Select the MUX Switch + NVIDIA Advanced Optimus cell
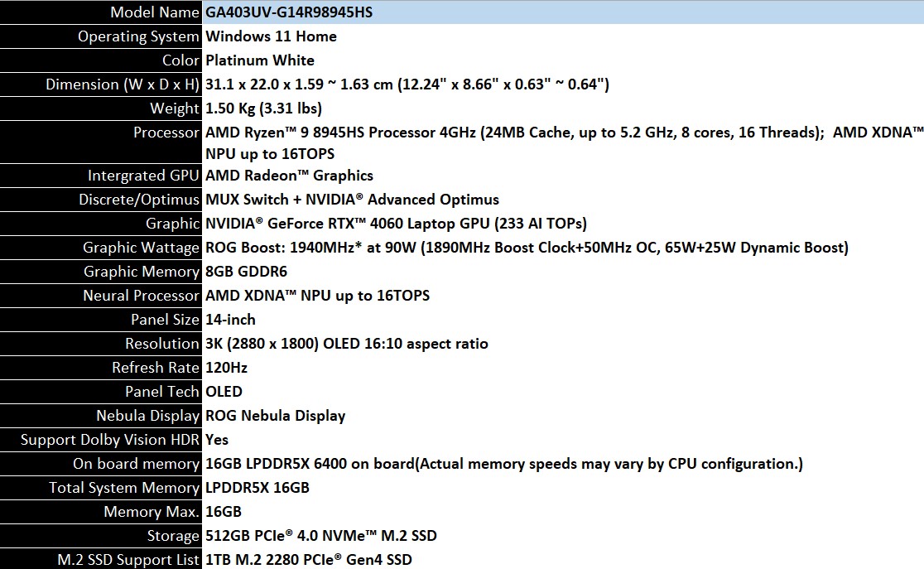 coord(352,200)
